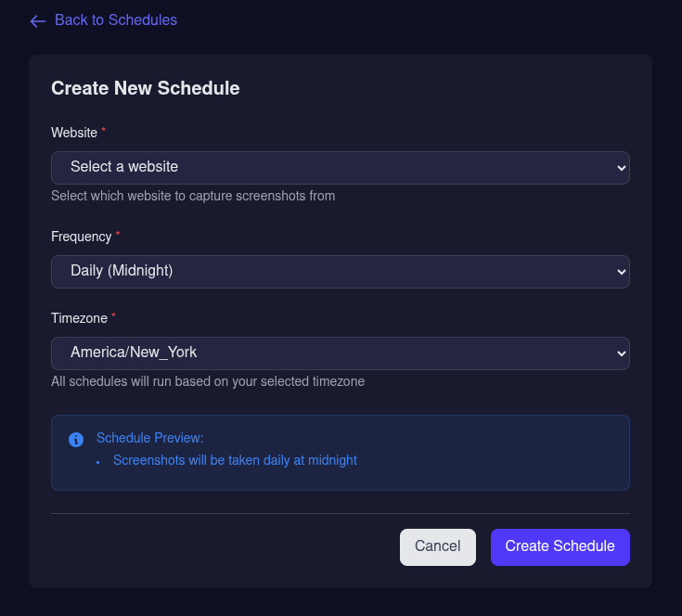Click the blue info icon in Schedule Preview
The width and height of the screenshot is (682, 616).
(76, 439)
